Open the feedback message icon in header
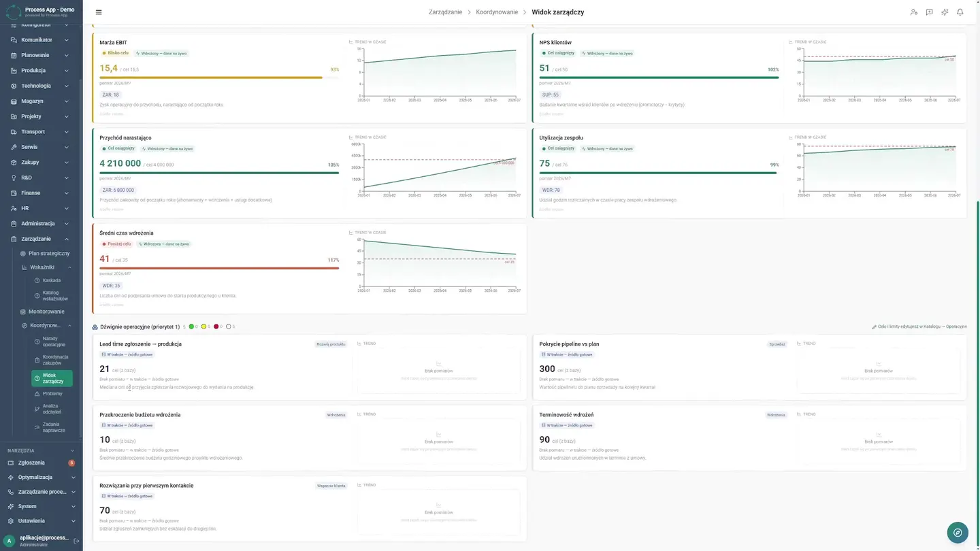980x551 pixels. point(930,12)
